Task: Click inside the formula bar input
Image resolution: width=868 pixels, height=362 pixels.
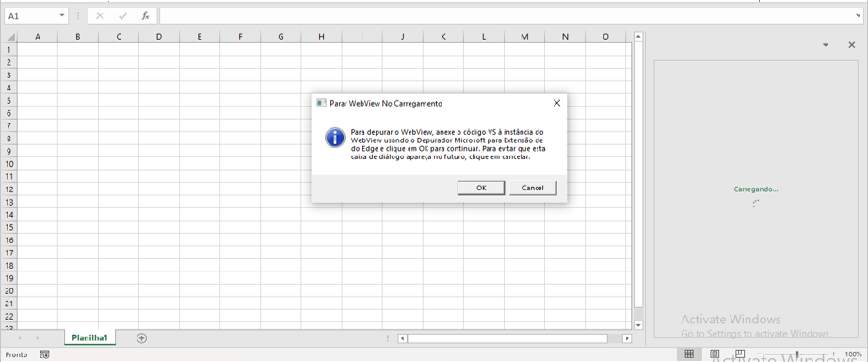Action: pyautogui.click(x=506, y=16)
